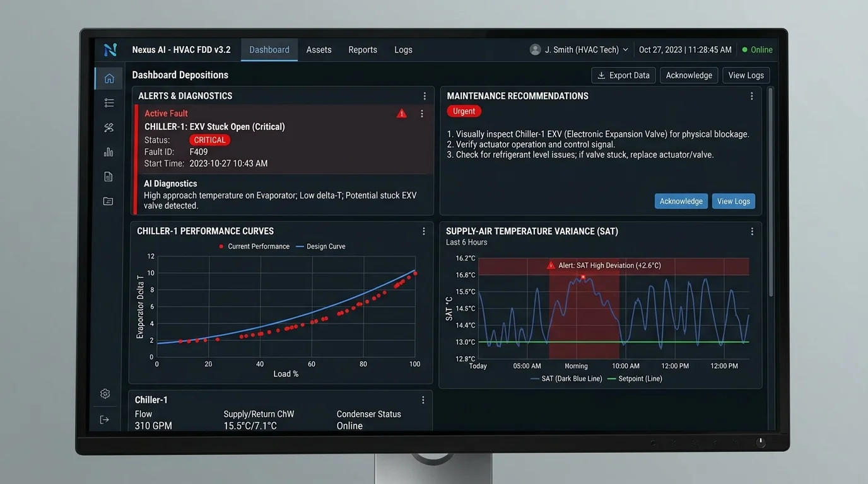This screenshot has width=868, height=484.
Task: Open the bar chart analytics sidebar icon
Action: pyautogui.click(x=108, y=152)
